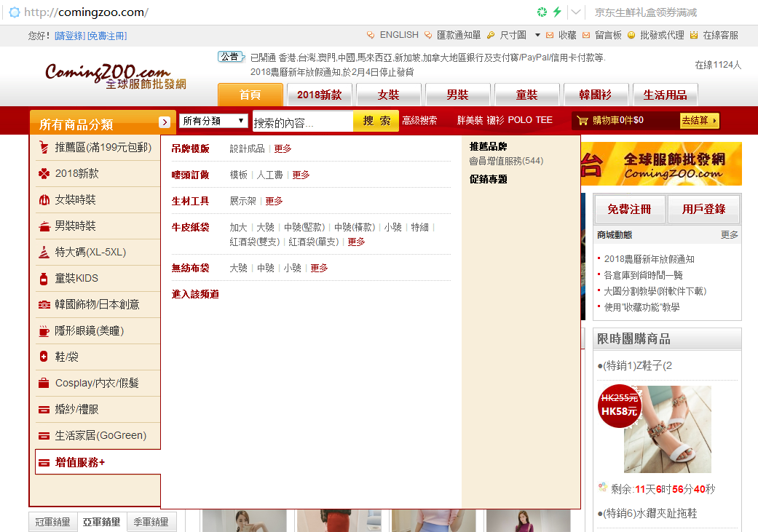Click the 童裝KIDS category icon
The height and width of the screenshot is (532, 758).
point(44,279)
